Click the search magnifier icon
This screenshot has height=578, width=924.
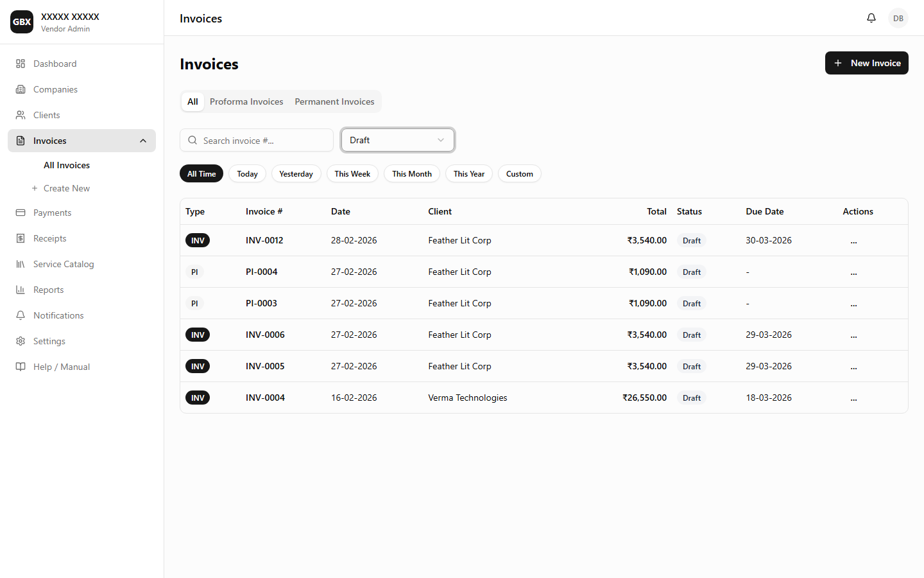click(x=193, y=140)
